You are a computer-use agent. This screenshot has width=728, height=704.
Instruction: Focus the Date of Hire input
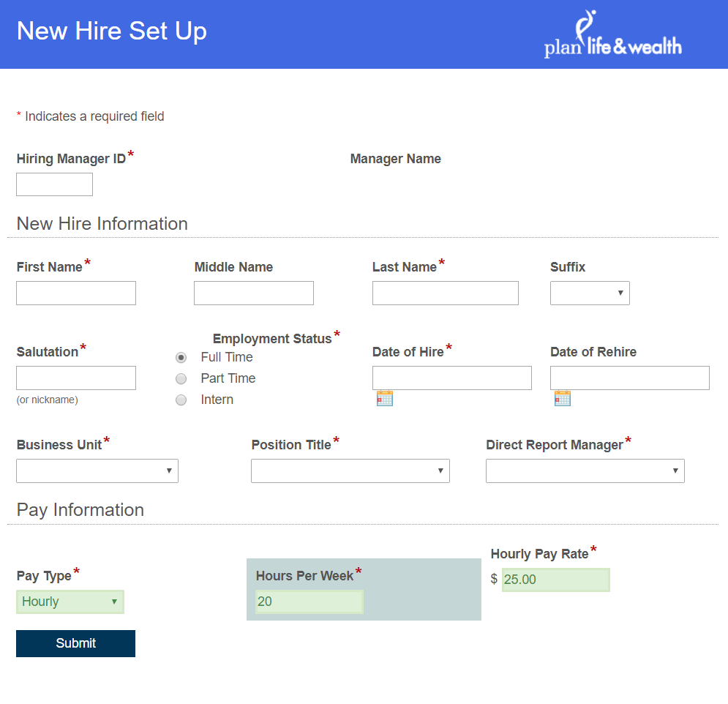pos(451,378)
